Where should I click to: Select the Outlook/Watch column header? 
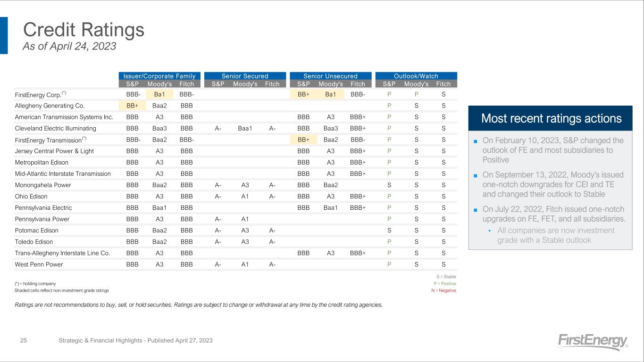[416, 76]
